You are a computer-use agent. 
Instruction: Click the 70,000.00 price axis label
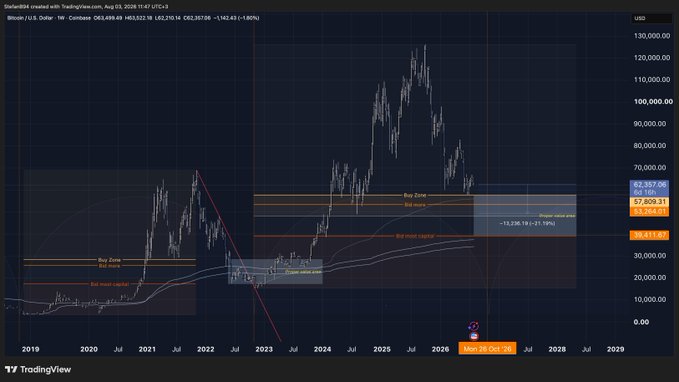coord(650,167)
